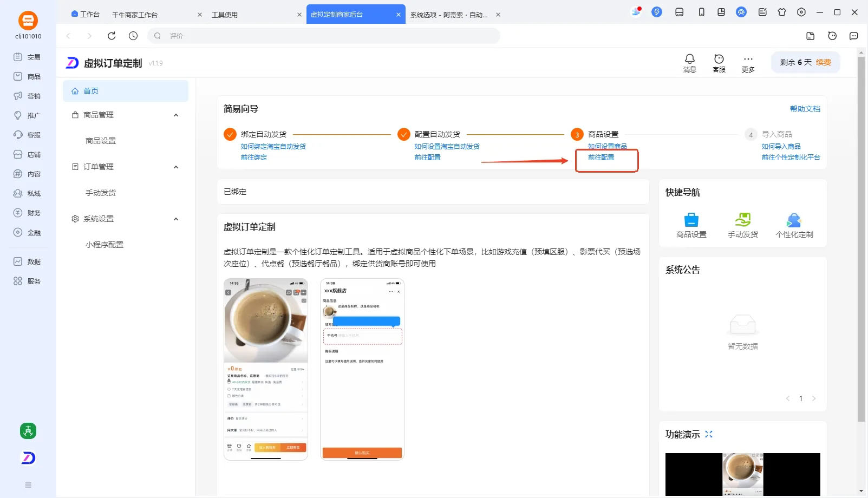868x498 pixels.
Task: Go back to previous page
Action: click(x=68, y=36)
